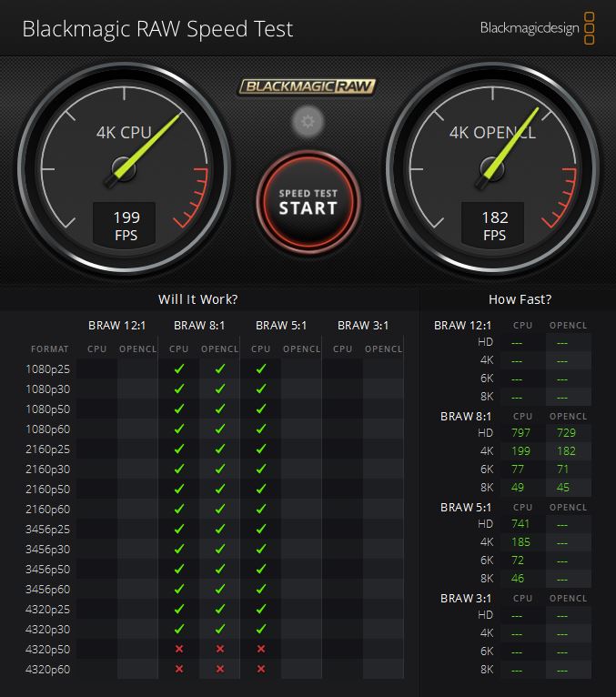Click the BRAW 8:1 6K CPU value 77

[x=518, y=469]
